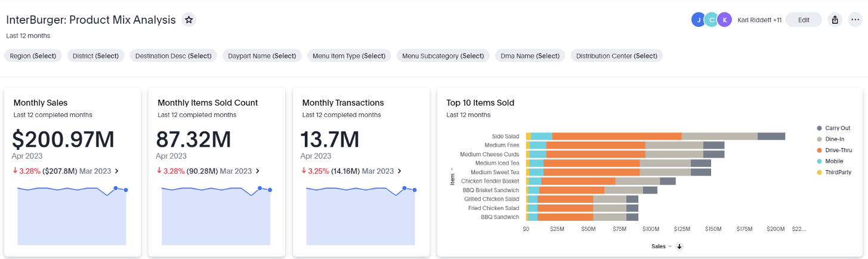
Task: Click the Top 10 Items Sold title
Action: tap(480, 103)
